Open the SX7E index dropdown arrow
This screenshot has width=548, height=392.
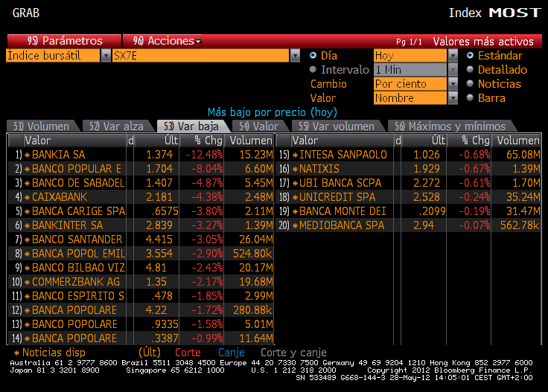[x=296, y=56]
